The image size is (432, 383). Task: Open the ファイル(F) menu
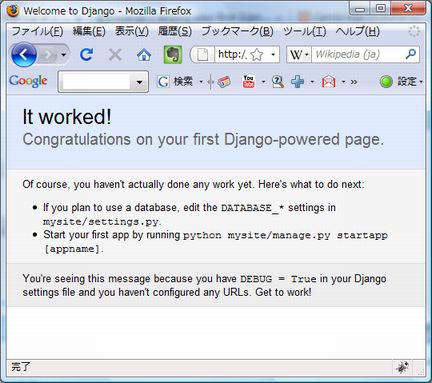pyautogui.click(x=37, y=32)
